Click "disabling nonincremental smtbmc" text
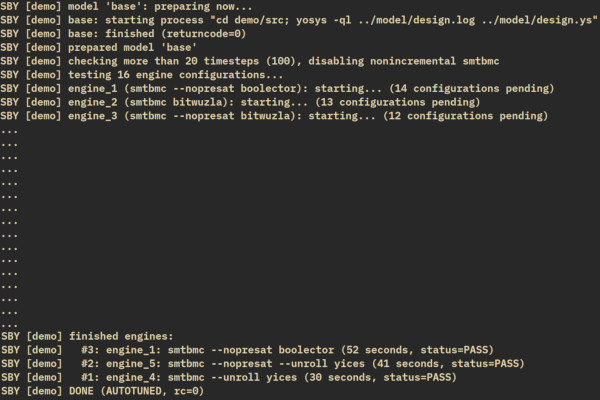 click(x=404, y=61)
